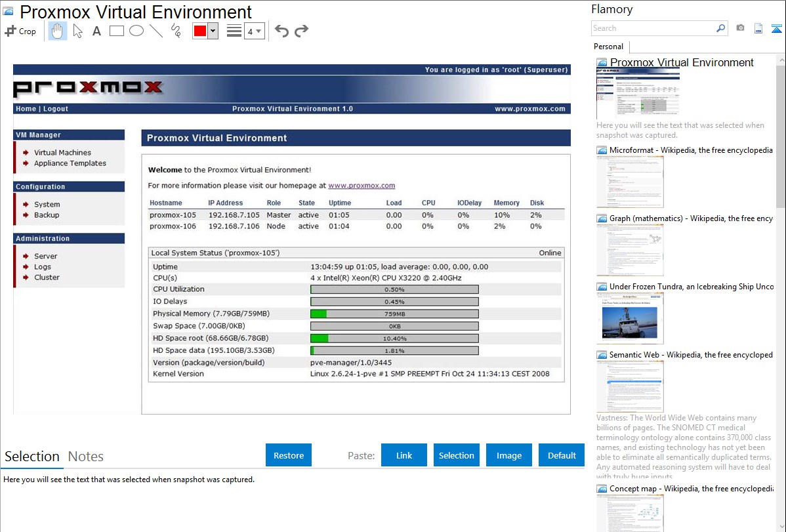This screenshot has height=532, width=786.
Task: Open the color picker dropdown arrow
Action: click(213, 31)
